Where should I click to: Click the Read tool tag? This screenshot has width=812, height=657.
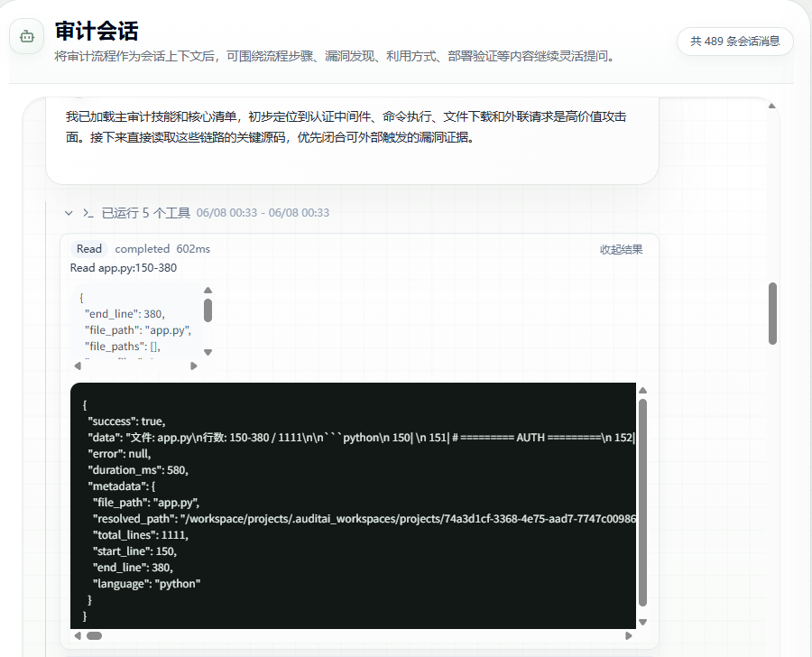89,249
